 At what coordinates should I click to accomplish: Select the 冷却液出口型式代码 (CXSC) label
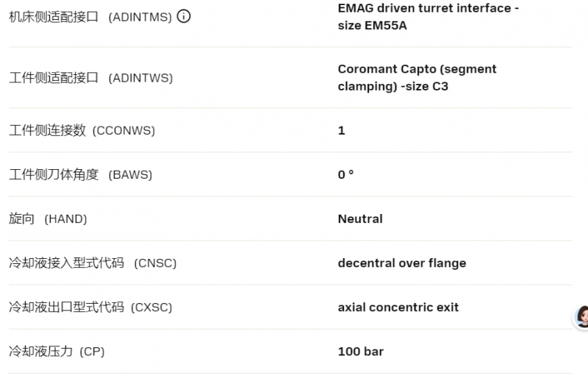pyautogui.click(x=90, y=307)
